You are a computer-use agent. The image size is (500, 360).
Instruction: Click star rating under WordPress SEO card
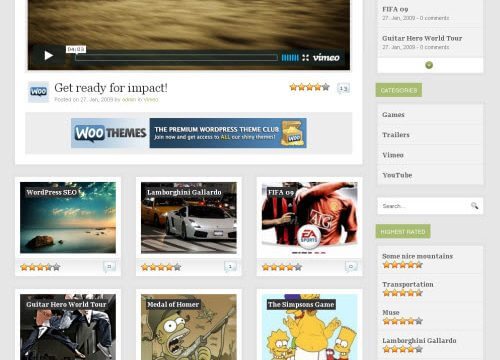coord(40,267)
